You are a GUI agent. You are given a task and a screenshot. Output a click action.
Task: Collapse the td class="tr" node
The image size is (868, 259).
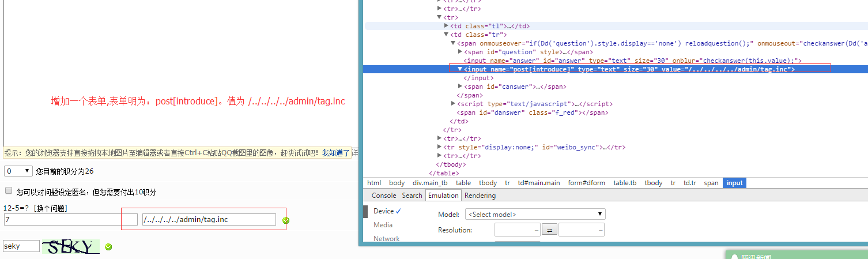(446, 35)
